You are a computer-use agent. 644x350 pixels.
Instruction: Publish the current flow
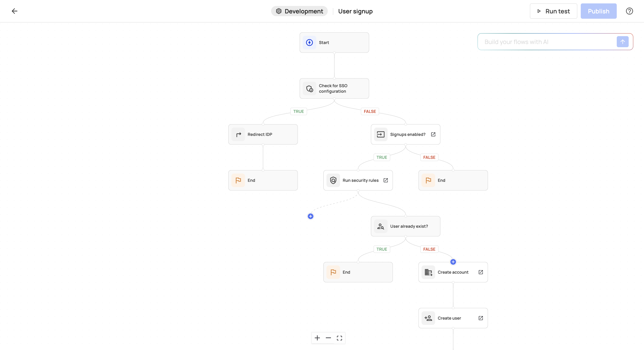tap(598, 11)
